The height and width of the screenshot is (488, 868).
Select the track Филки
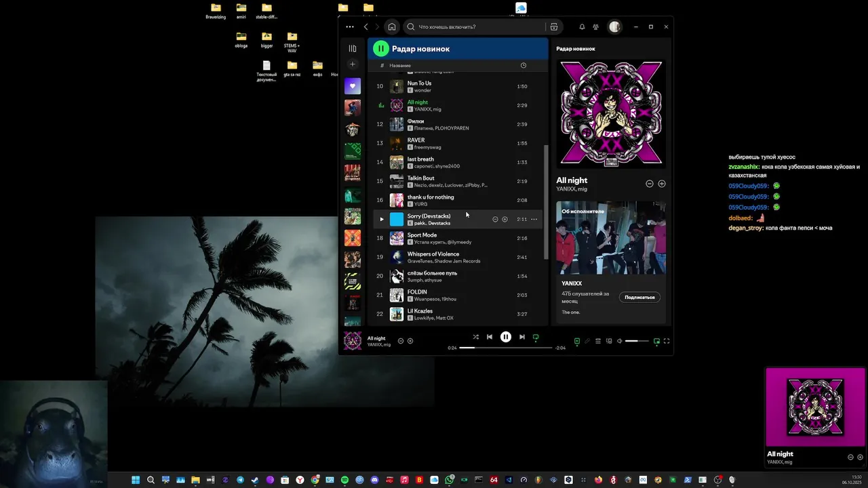[x=458, y=124]
